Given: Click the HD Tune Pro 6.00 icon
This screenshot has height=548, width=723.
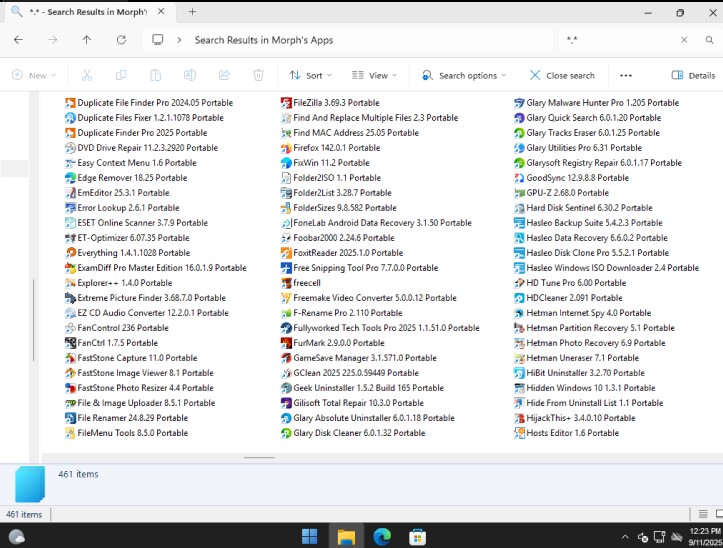Looking at the screenshot, I should [519, 283].
